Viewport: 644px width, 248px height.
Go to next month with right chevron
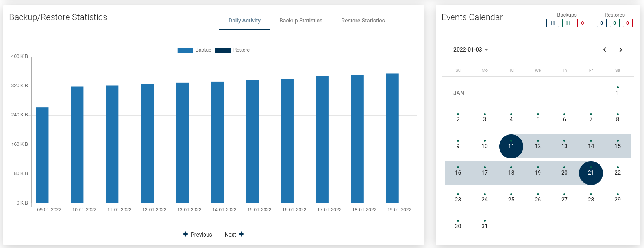pos(620,50)
